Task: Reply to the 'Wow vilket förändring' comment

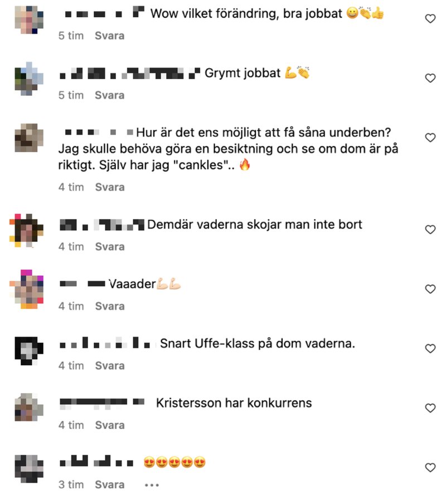Action: (110, 36)
